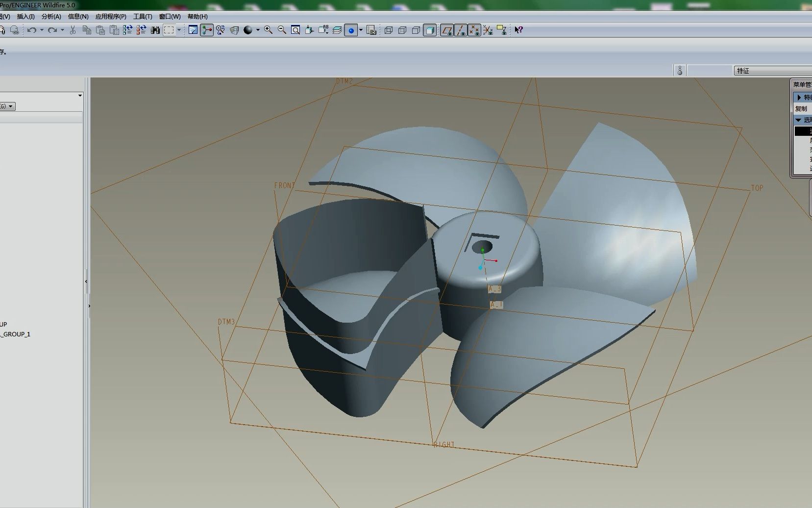Image resolution: width=812 pixels, height=508 pixels.
Task: Open the 帮助(H) menu
Action: point(197,16)
